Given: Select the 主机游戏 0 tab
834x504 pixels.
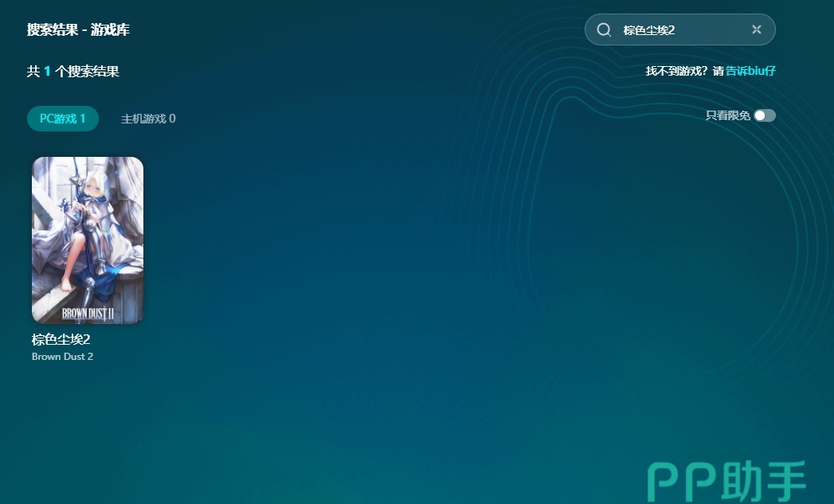Looking at the screenshot, I should point(148,119).
